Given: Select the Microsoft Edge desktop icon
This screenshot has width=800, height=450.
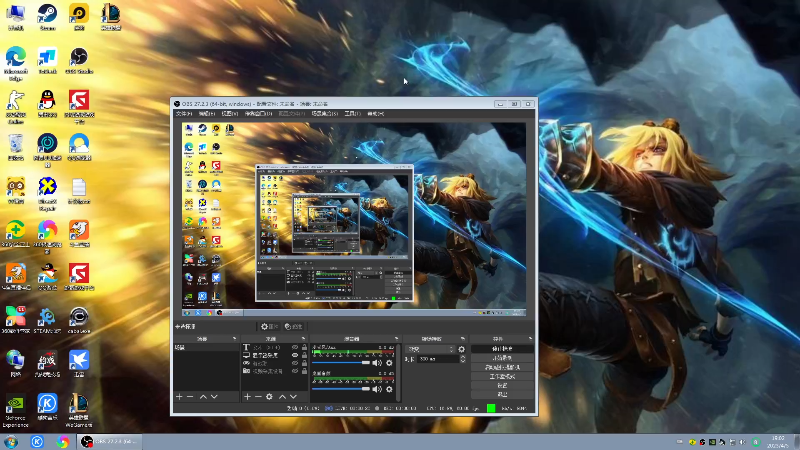Looking at the screenshot, I should [16, 64].
